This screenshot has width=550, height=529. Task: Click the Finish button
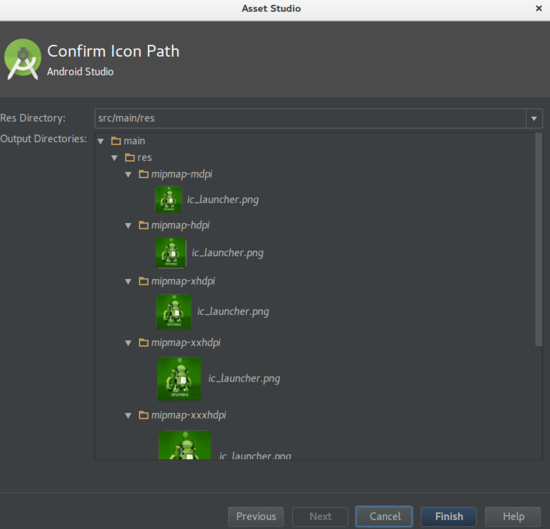coord(449,516)
